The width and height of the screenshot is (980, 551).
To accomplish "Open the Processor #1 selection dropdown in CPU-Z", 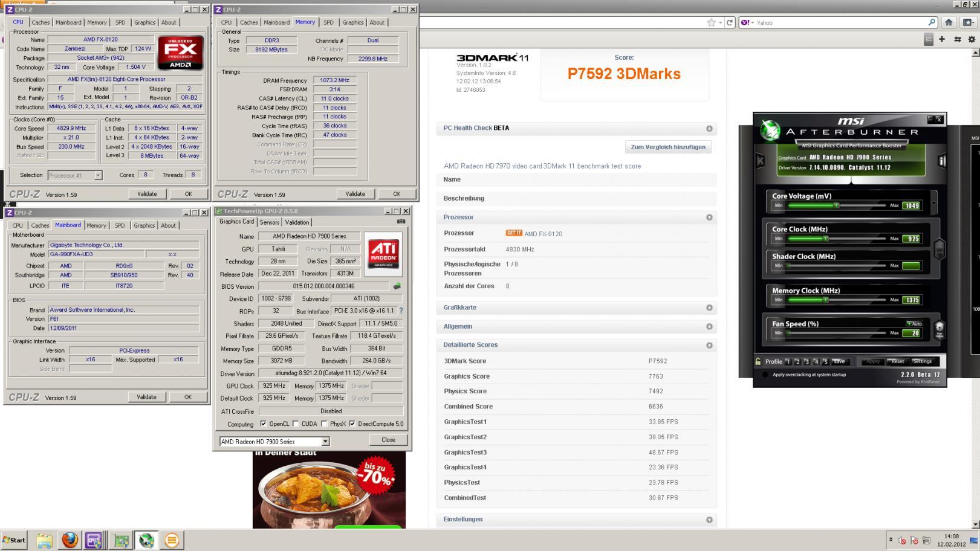I will pos(98,175).
